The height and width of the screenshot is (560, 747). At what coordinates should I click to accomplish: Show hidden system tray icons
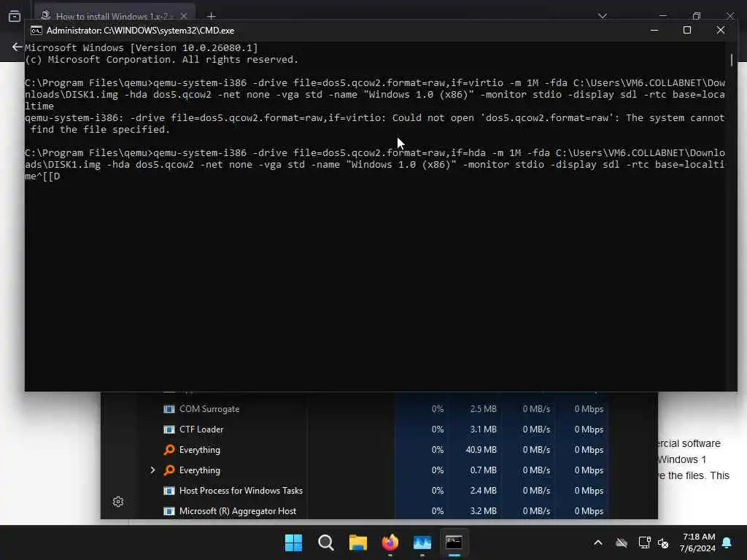[598, 542]
